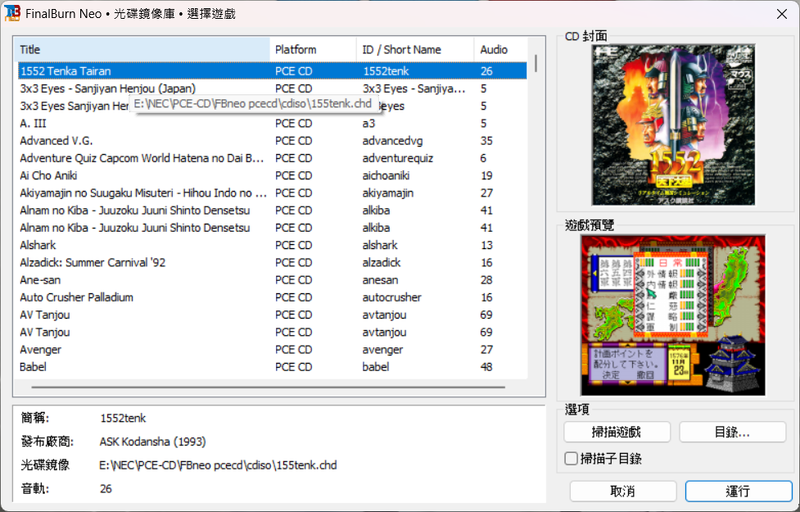Click 取消 to cancel

622,491
